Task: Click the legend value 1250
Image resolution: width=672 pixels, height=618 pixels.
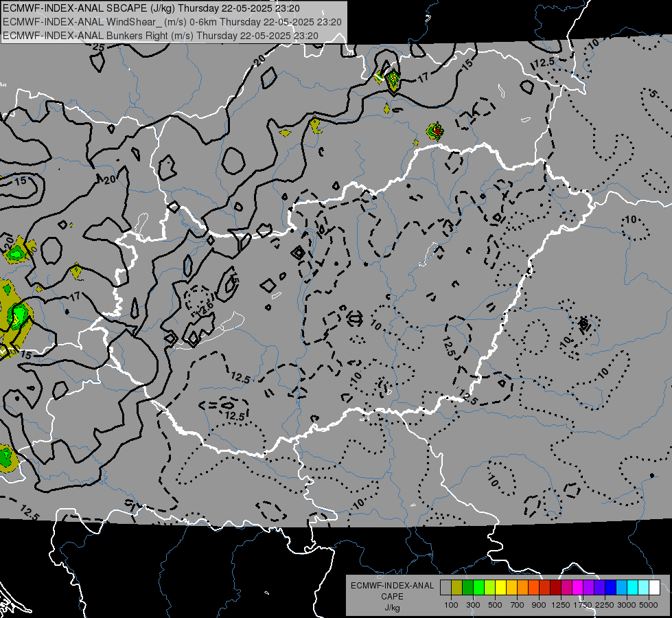Action: pos(561,605)
